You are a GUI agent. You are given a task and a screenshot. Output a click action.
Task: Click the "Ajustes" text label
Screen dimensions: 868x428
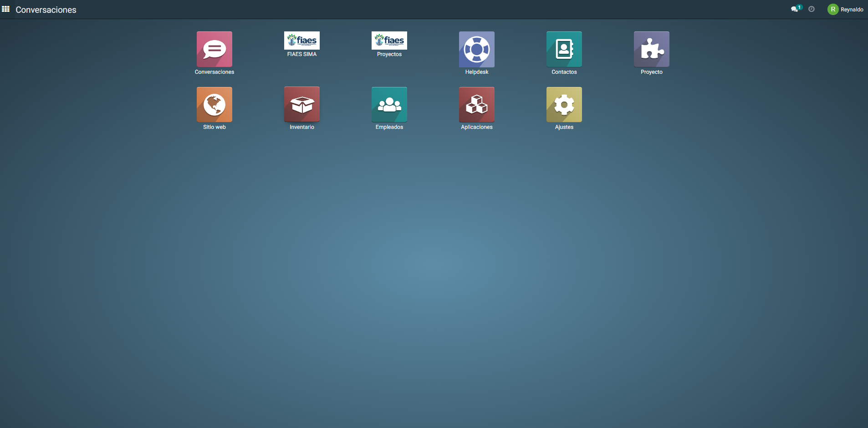pos(564,127)
